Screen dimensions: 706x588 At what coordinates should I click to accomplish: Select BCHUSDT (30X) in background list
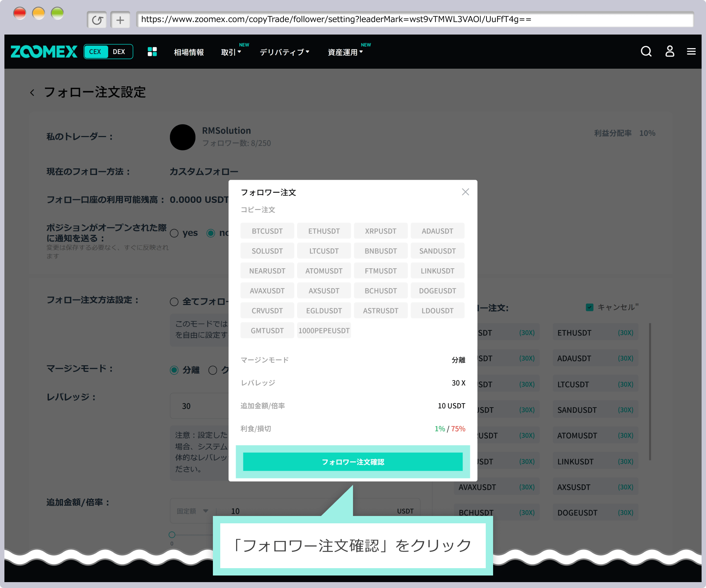496,513
